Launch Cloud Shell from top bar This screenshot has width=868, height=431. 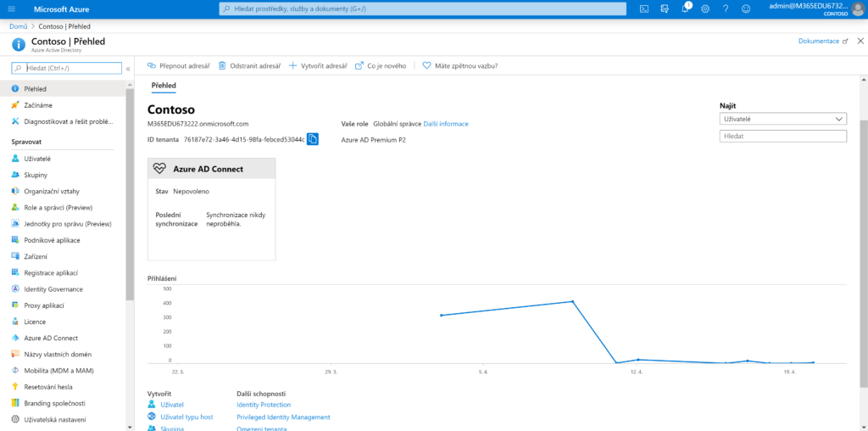[644, 8]
